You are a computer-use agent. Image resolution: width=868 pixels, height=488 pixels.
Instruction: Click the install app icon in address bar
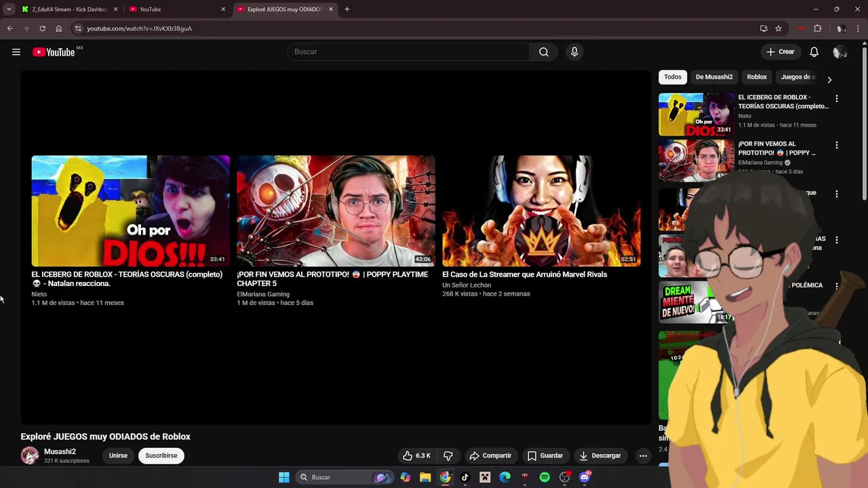pyautogui.click(x=764, y=28)
